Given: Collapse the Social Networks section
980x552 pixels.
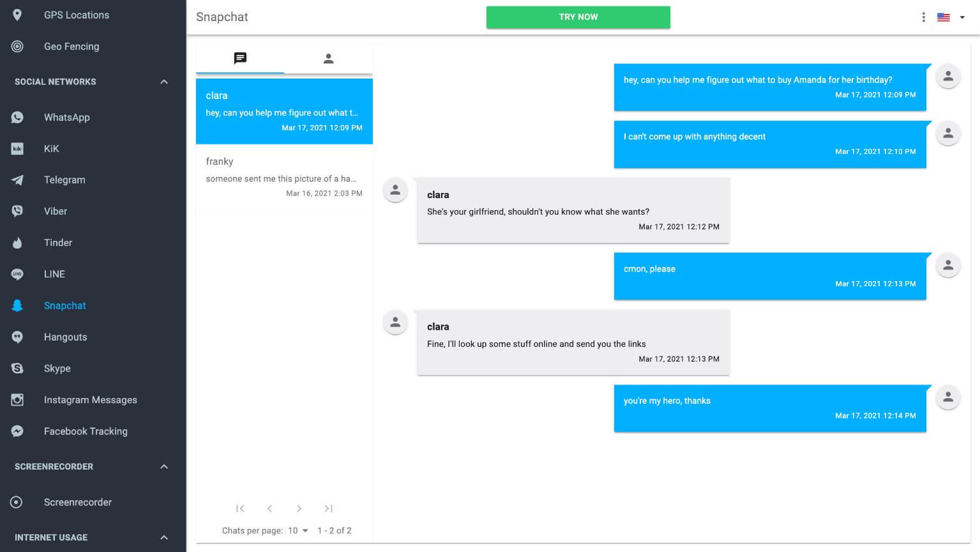Looking at the screenshot, I should (x=164, y=82).
